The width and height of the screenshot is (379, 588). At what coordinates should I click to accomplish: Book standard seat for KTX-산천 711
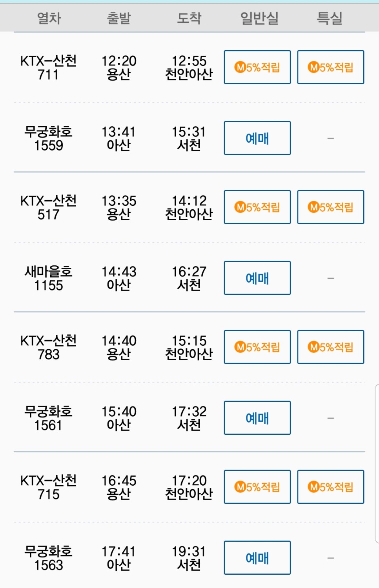(257, 67)
